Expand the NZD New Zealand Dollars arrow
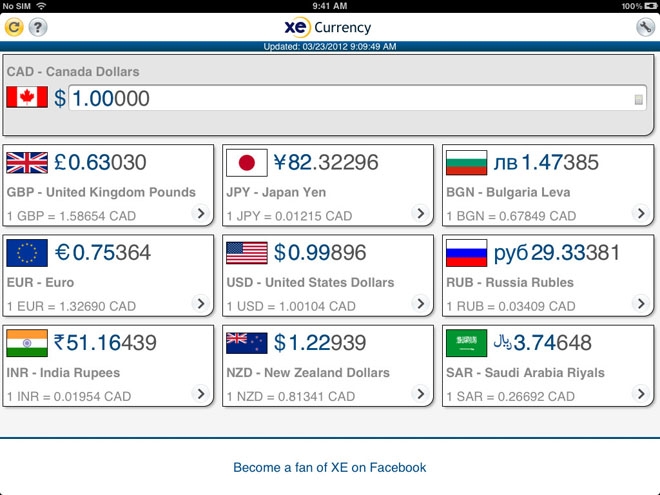Screen dimensions: 660x495 click(x=420, y=394)
